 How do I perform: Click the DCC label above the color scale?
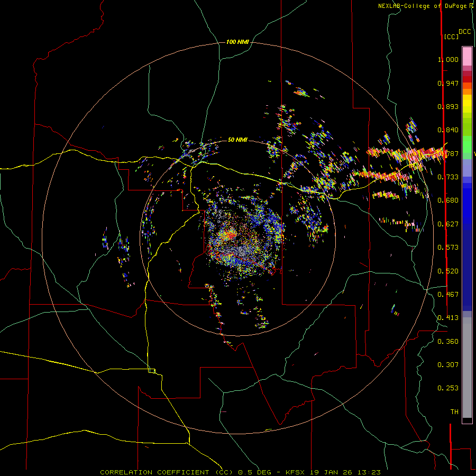point(465,32)
